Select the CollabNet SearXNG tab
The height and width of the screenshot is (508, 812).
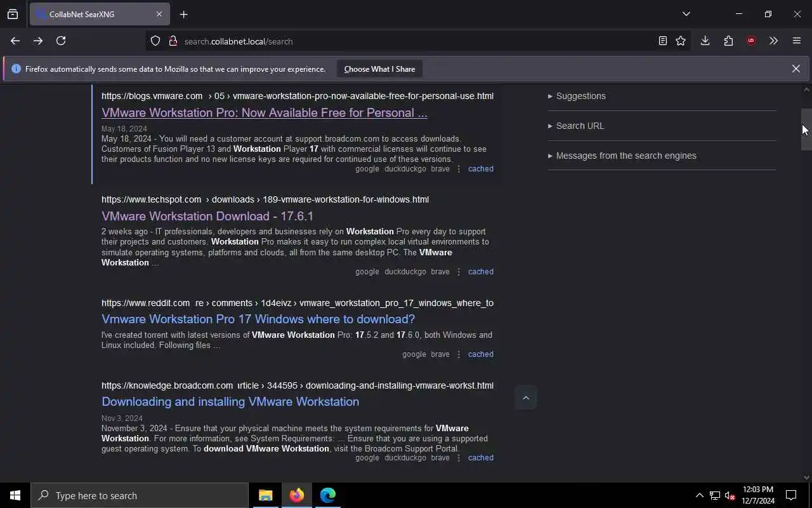point(98,14)
